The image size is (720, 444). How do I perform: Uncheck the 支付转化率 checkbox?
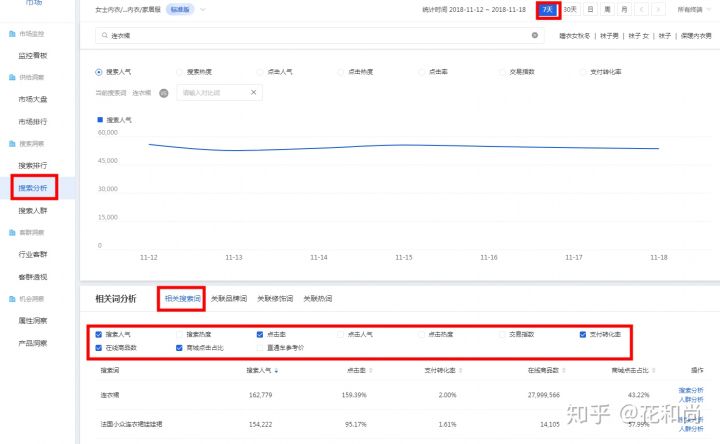tap(583, 334)
